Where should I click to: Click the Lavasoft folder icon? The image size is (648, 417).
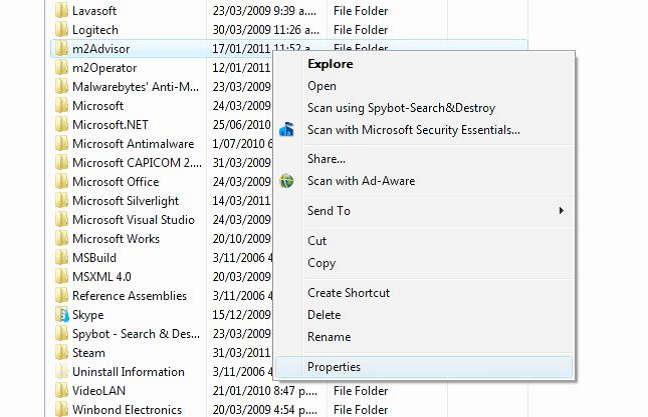(62, 11)
